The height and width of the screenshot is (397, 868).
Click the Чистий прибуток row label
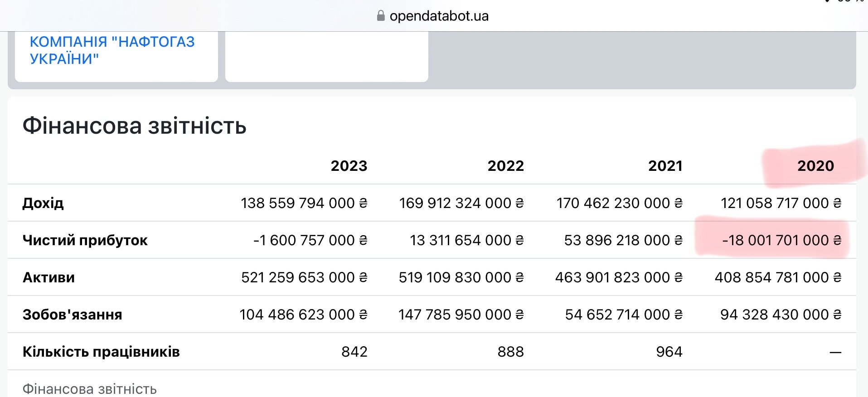tap(85, 240)
